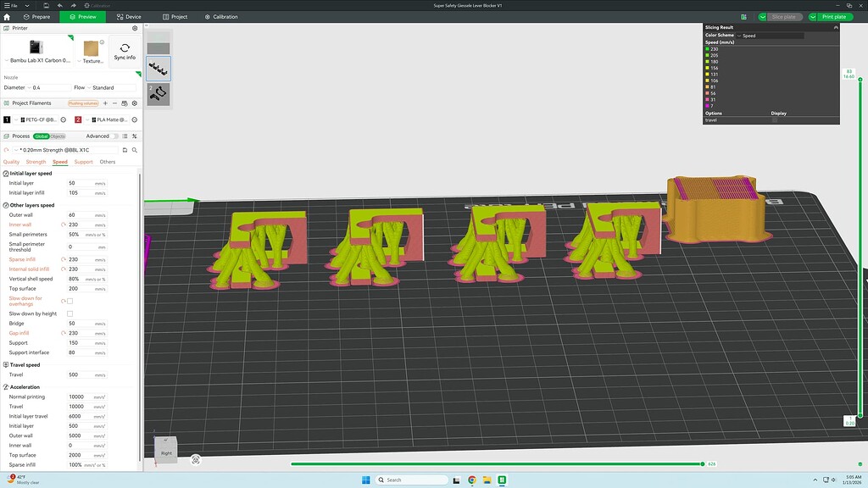Viewport: 868px width, 488px height.
Task: Switch to the Others settings tab
Action: pyautogui.click(x=108, y=162)
